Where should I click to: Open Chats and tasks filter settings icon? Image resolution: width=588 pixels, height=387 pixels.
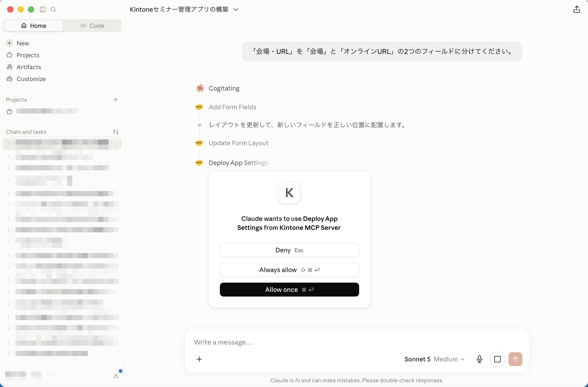pos(116,132)
